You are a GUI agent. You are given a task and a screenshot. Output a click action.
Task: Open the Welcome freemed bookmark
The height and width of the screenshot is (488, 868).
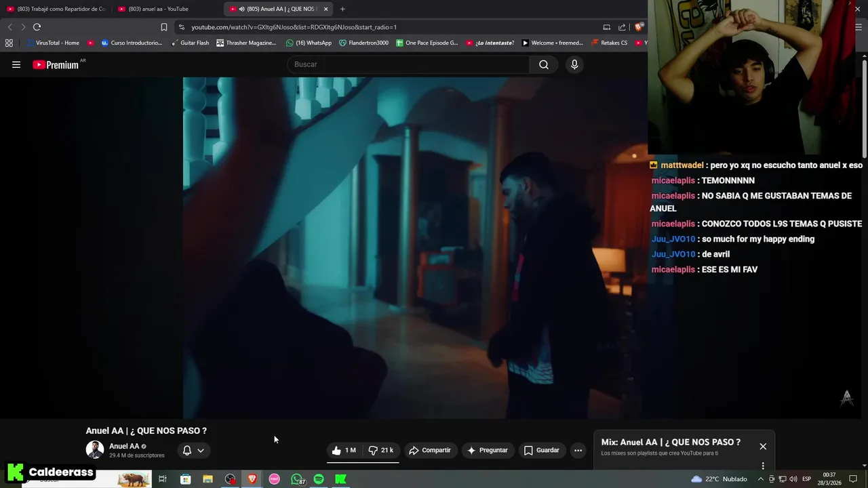click(x=552, y=43)
